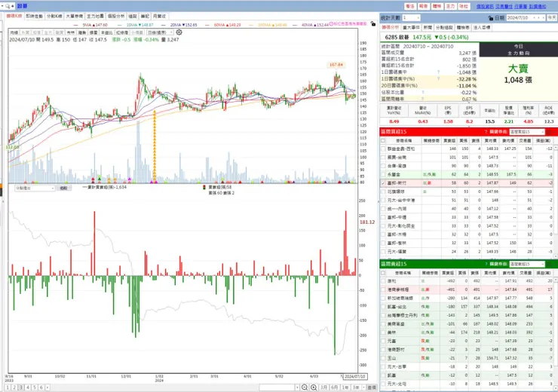Screen dimensions: 558x392
Task: Click the 行事曆 link at top right
Action: 520,6
